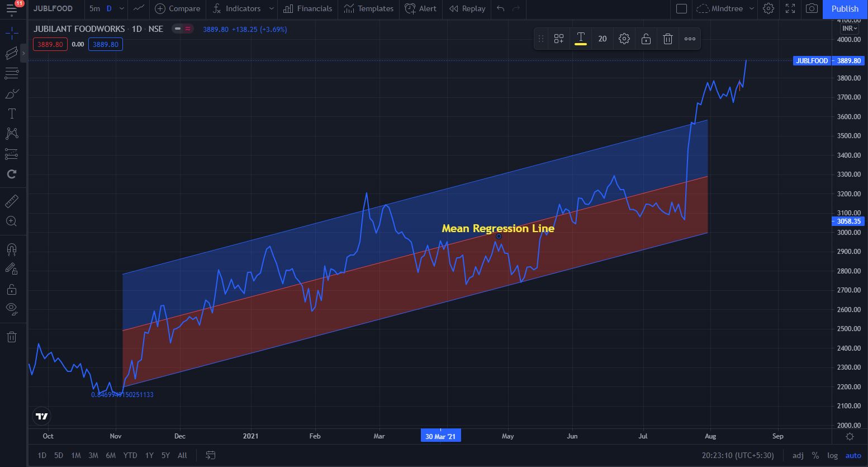Select the crosshair cursor tool
Viewport: 868px width, 467px height.
coord(12,33)
